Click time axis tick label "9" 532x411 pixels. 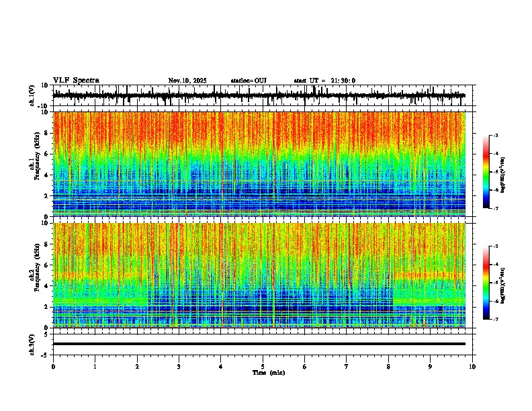430,367
